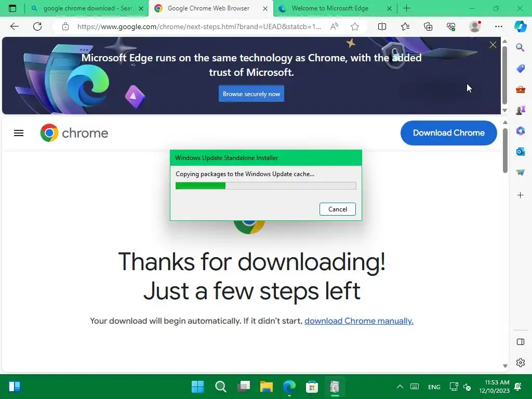Open a new browser tab
The width and height of the screenshot is (532, 399).
click(406, 8)
